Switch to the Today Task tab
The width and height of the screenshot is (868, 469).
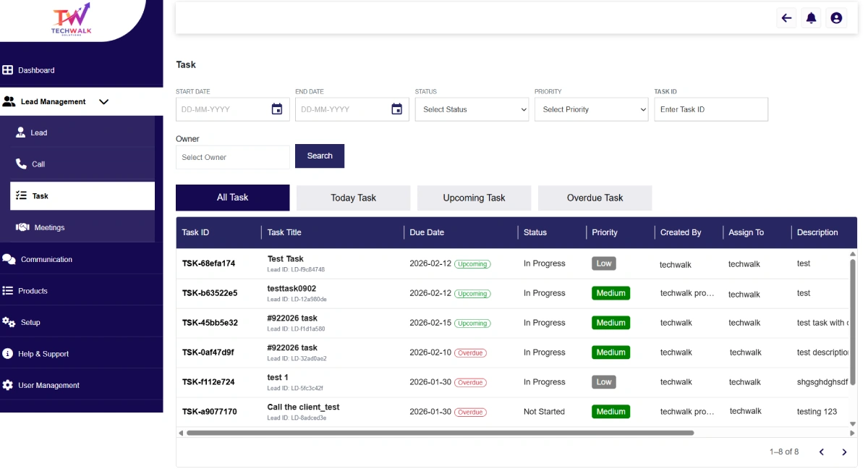pyautogui.click(x=353, y=198)
